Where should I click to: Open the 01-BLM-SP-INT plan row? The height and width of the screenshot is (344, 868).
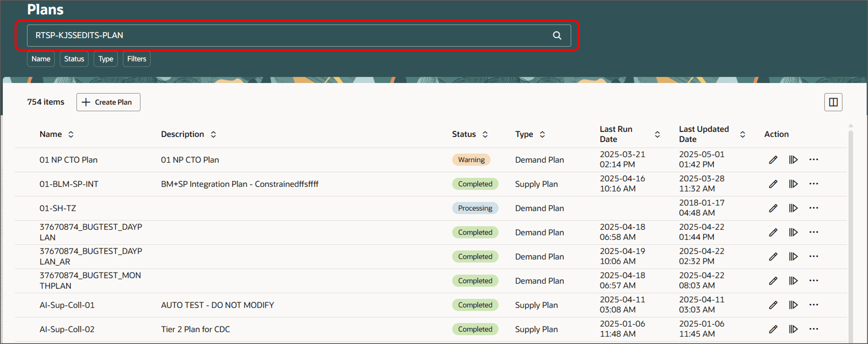[69, 184]
